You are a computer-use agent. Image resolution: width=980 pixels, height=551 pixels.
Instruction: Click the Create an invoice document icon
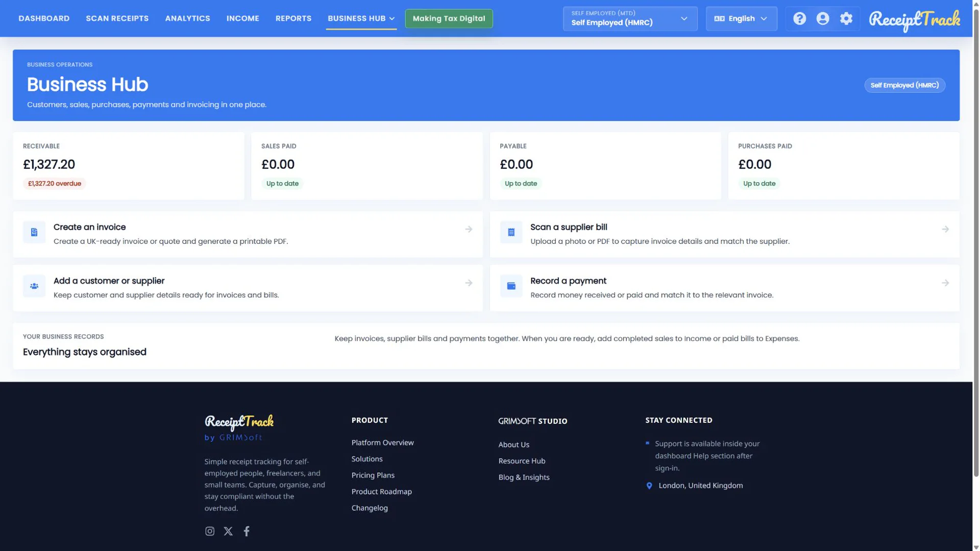(34, 232)
